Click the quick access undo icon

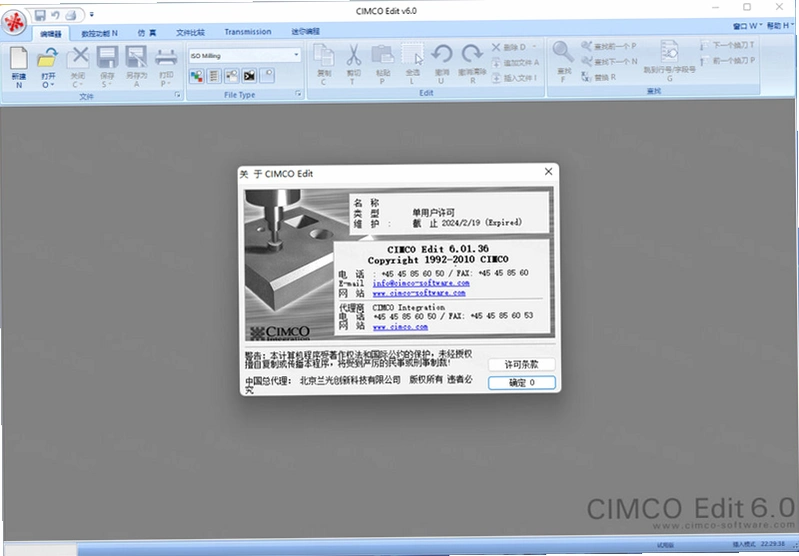tap(56, 15)
